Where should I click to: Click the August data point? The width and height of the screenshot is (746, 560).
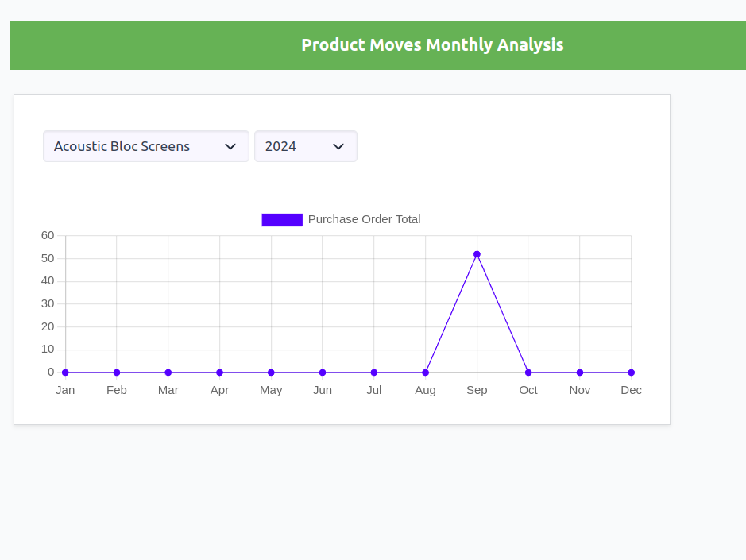tap(426, 373)
